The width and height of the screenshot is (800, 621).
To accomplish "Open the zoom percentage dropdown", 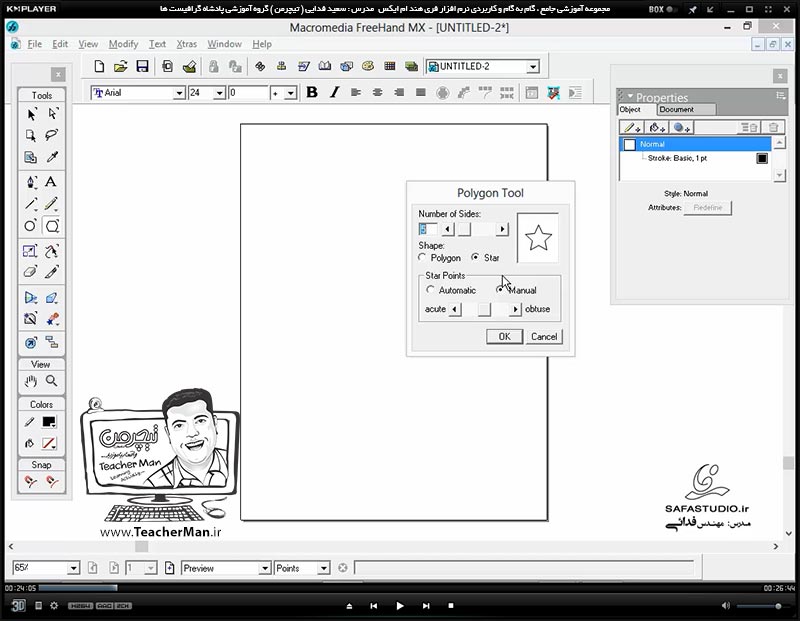I will tap(73, 568).
